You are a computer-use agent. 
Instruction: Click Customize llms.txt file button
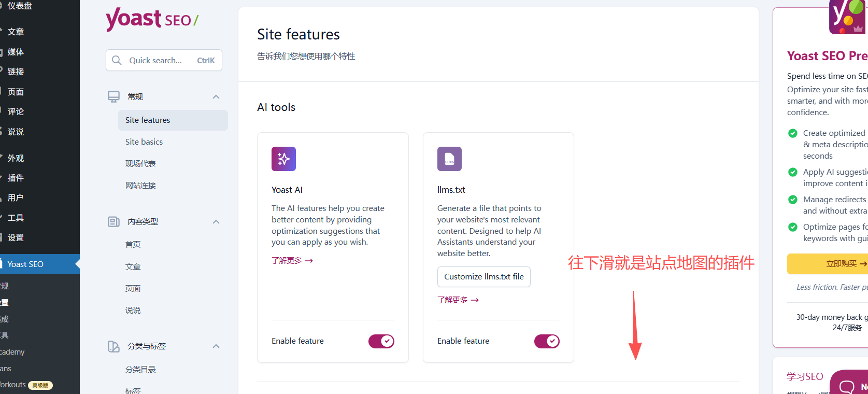[x=484, y=277]
